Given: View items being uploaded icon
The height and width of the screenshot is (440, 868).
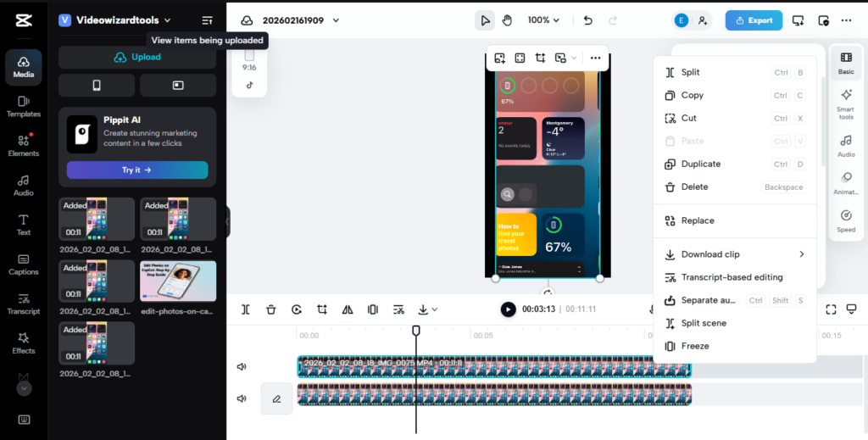Looking at the screenshot, I should click(207, 20).
